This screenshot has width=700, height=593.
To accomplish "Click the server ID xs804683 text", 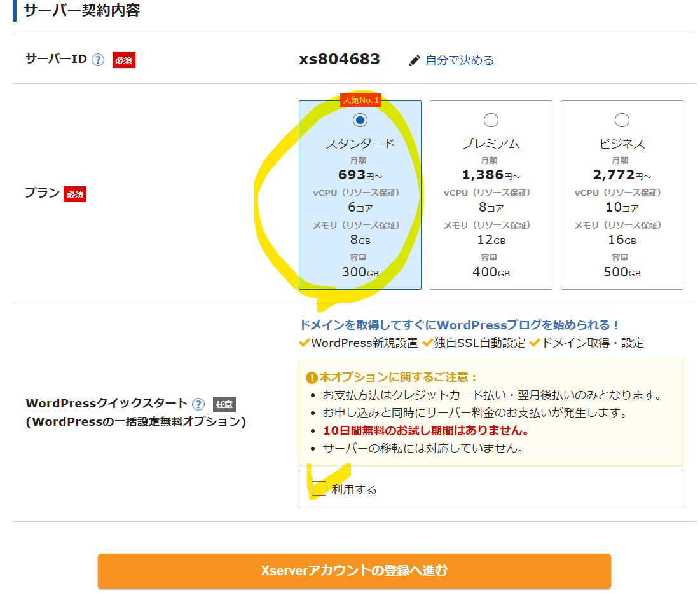I will click(x=340, y=59).
